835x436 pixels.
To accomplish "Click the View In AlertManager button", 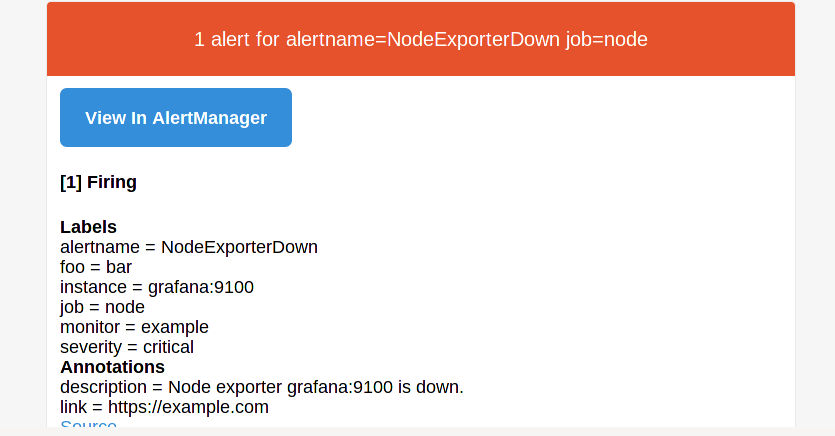I will (176, 118).
